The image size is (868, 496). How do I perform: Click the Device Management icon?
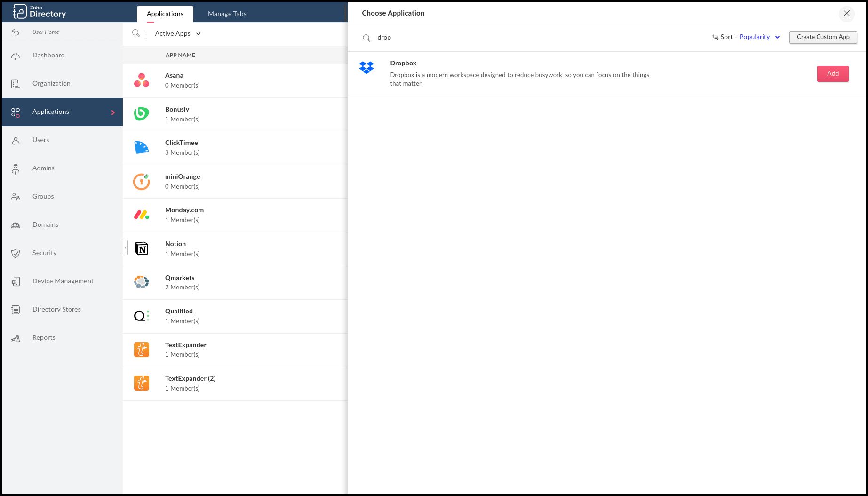[x=16, y=281]
